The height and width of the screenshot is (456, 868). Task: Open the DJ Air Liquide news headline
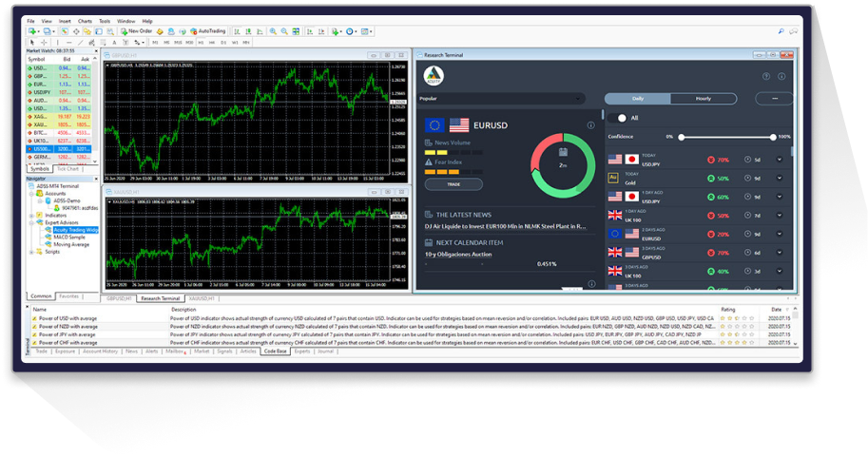505,226
